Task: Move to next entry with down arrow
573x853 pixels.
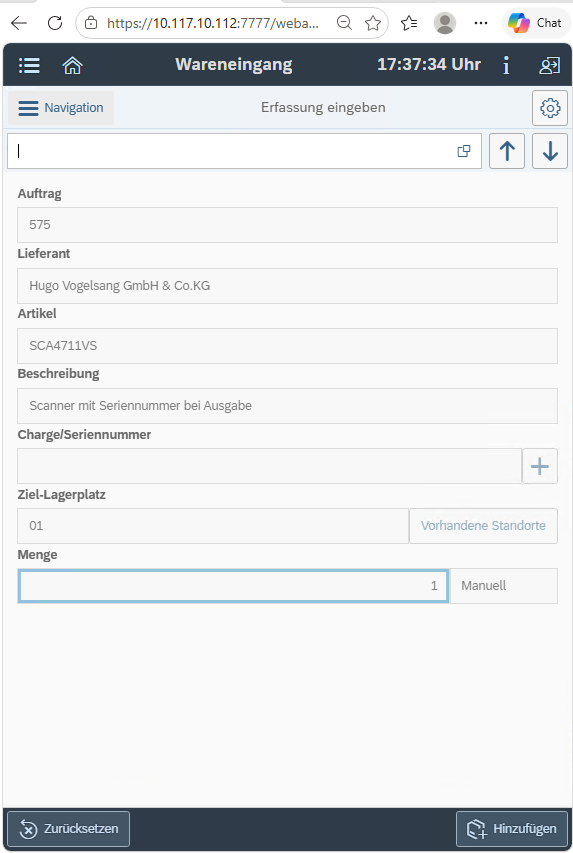Action: 550,151
